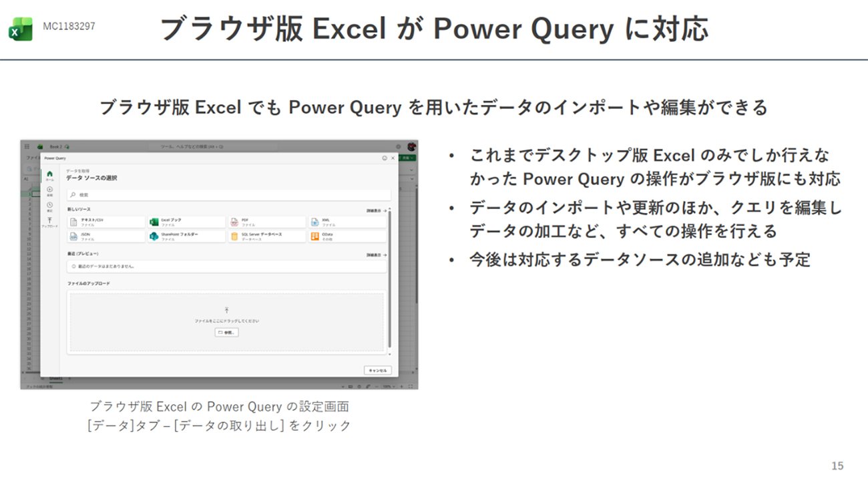
Task: Click the user avatar in Excel header
Action: [412, 146]
